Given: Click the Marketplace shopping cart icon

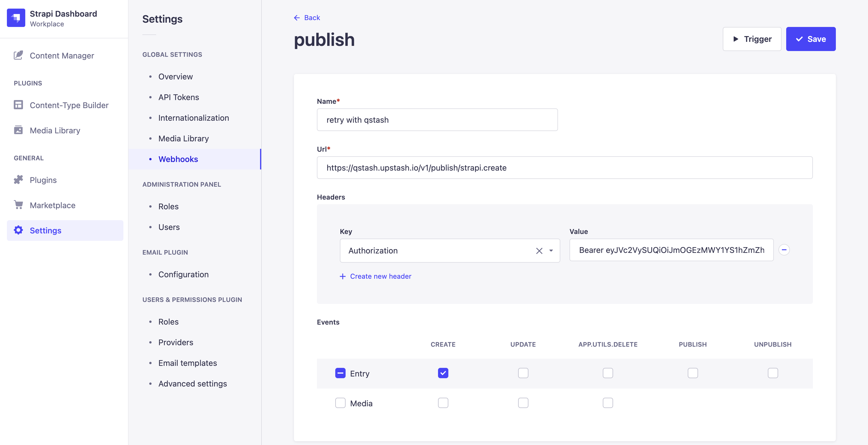Looking at the screenshot, I should (18, 205).
